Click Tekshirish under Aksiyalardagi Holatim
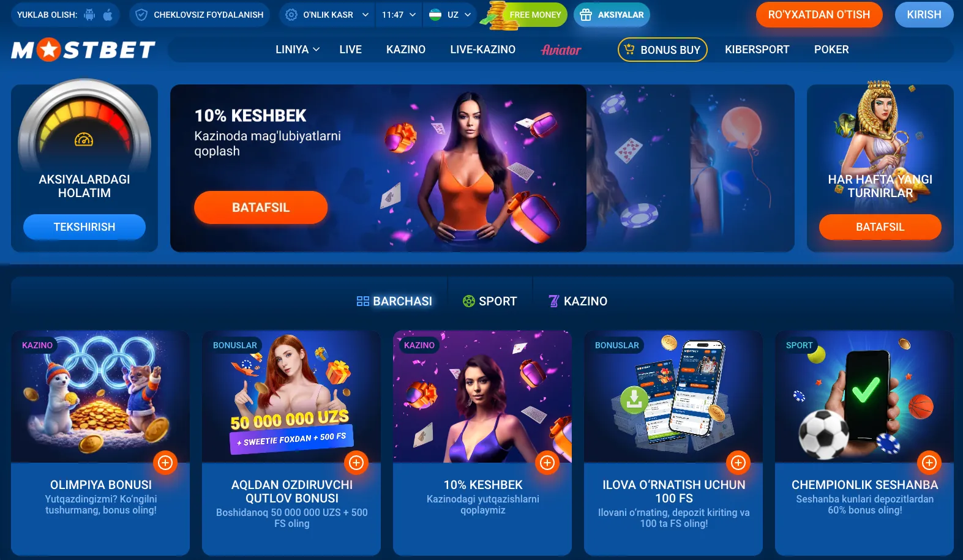 click(x=84, y=227)
